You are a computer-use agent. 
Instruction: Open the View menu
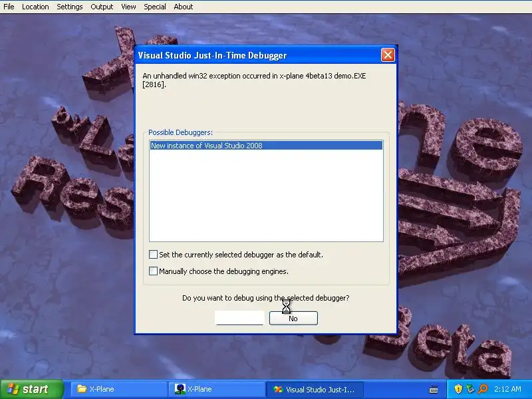coord(128,7)
